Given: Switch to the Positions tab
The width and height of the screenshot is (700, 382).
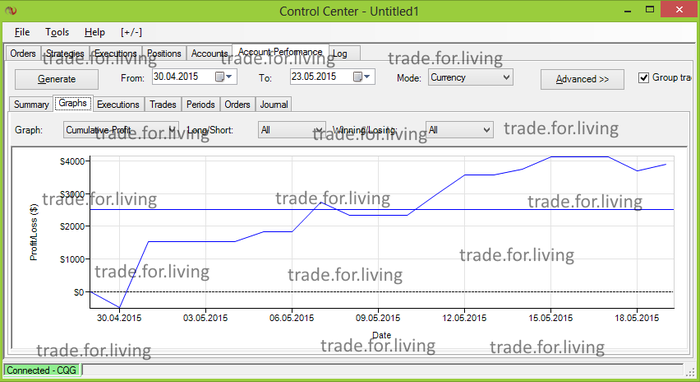Looking at the screenshot, I should click(164, 53).
